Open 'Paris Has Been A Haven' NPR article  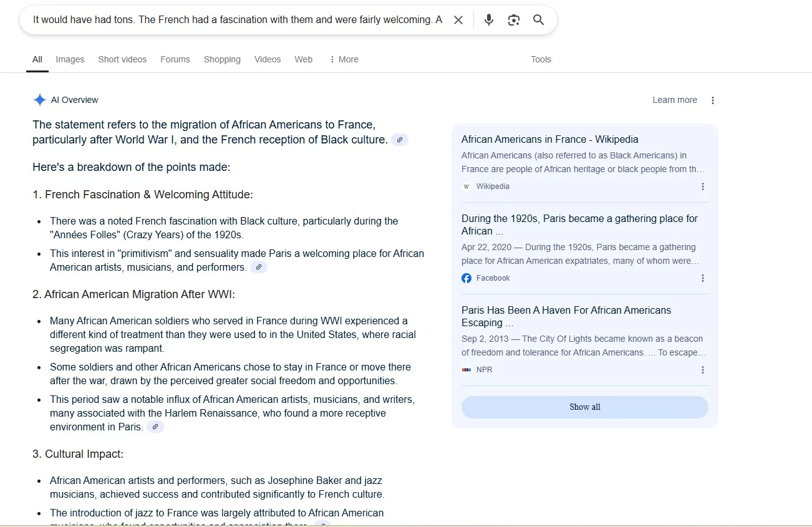pos(566,316)
